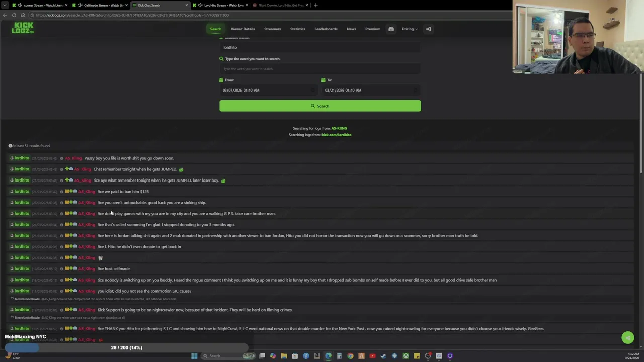The height and width of the screenshot is (362, 644).
Task: Click the To date calendar icon
Action: click(x=323, y=80)
